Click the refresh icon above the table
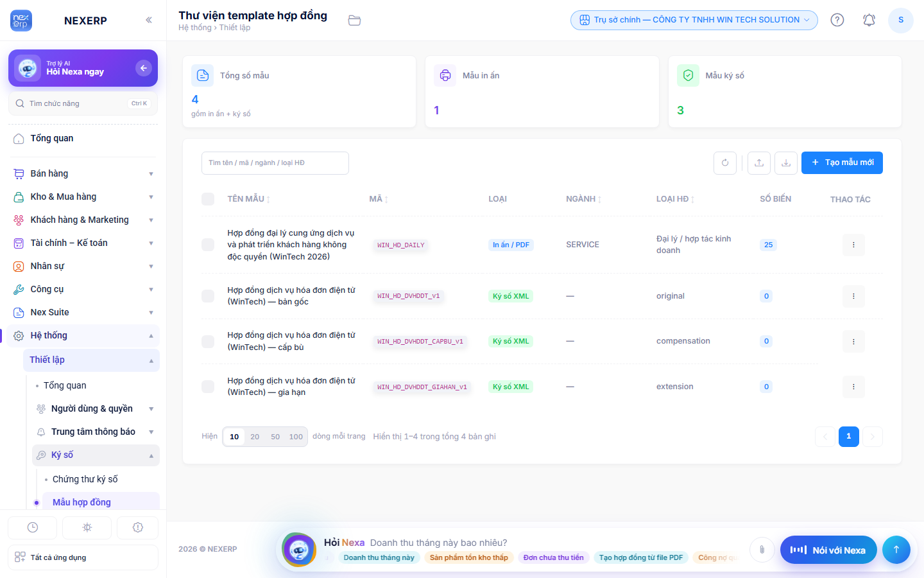Image resolution: width=924 pixels, height=578 pixels. pyautogui.click(x=725, y=163)
